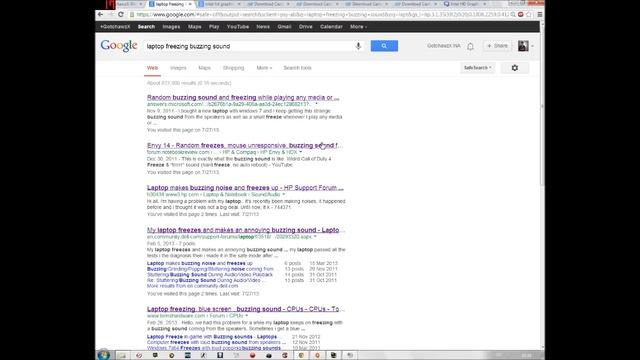Click the Google logo
This screenshot has height=360, width=640.
tap(119, 46)
